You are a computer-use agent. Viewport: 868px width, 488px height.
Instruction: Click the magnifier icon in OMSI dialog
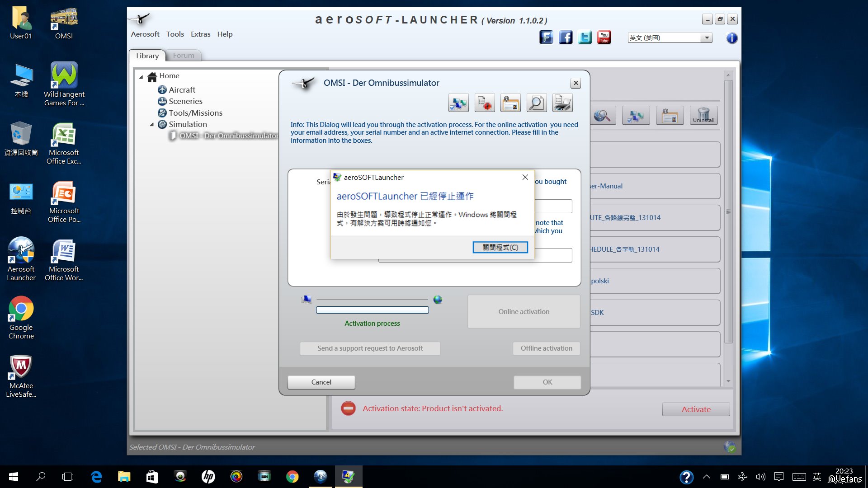pos(536,103)
